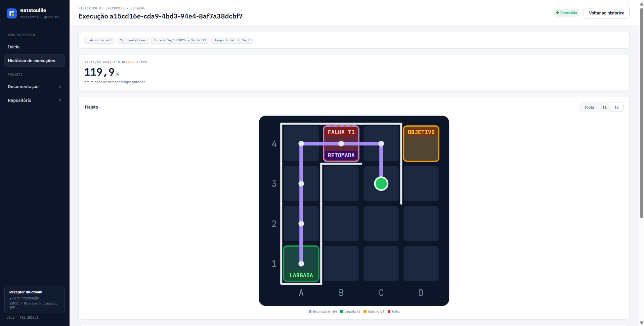644x326 pixels.
Task: Click the page vertical scrollbar thumb
Action: coord(641,113)
